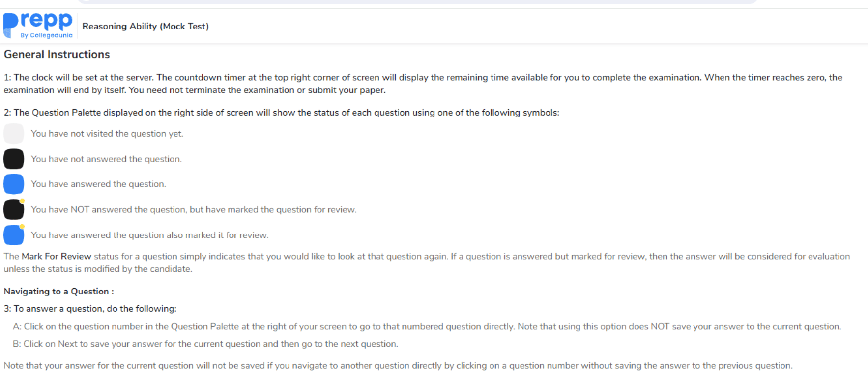Click step A about clicking question number
This screenshot has width=868, height=381.
(427, 326)
